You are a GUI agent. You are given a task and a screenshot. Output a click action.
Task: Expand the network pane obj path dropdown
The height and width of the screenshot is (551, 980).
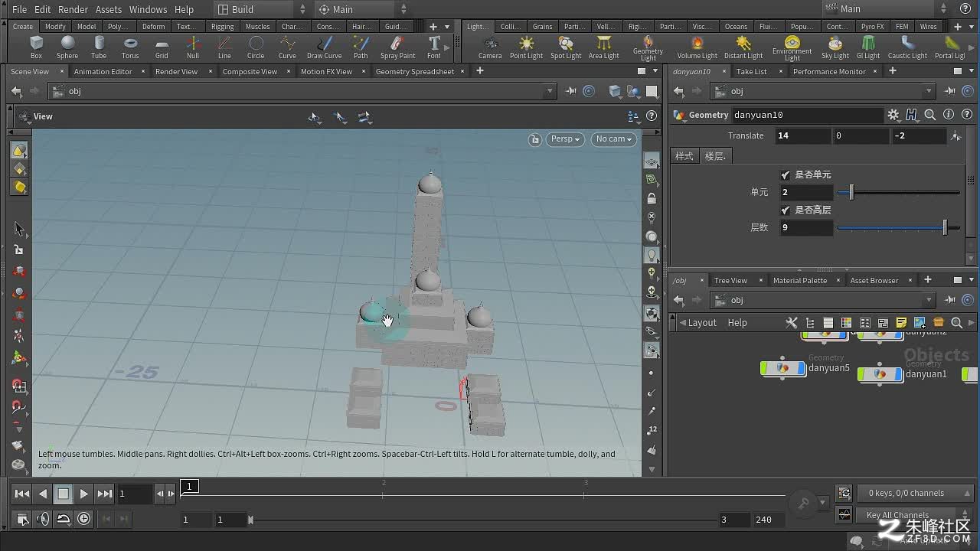tap(929, 300)
